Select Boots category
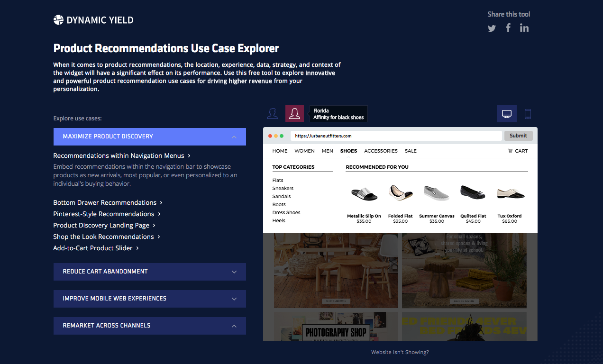This screenshot has width=603, height=364. tap(279, 204)
